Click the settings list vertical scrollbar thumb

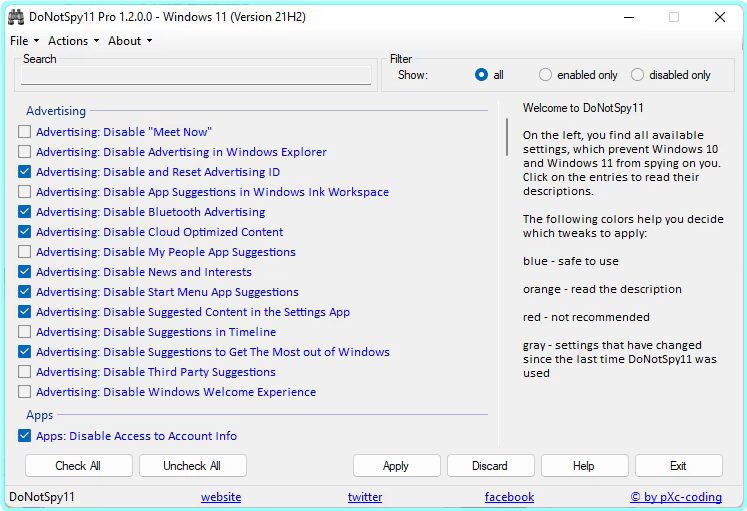click(507, 137)
